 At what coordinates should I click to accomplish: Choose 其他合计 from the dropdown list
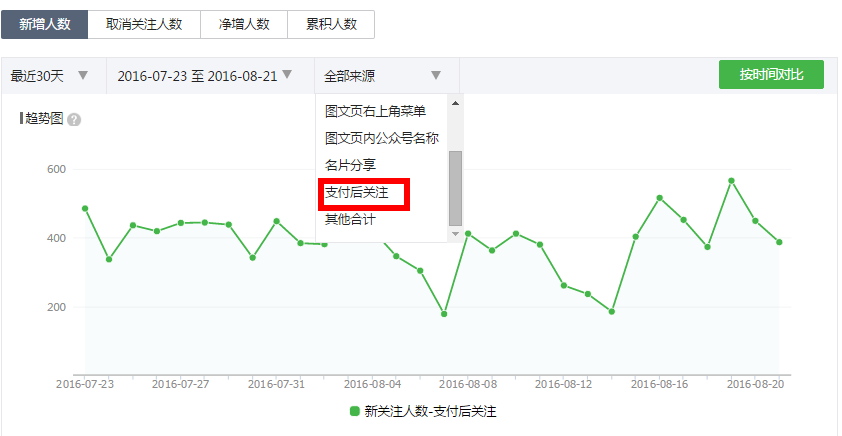pos(350,218)
